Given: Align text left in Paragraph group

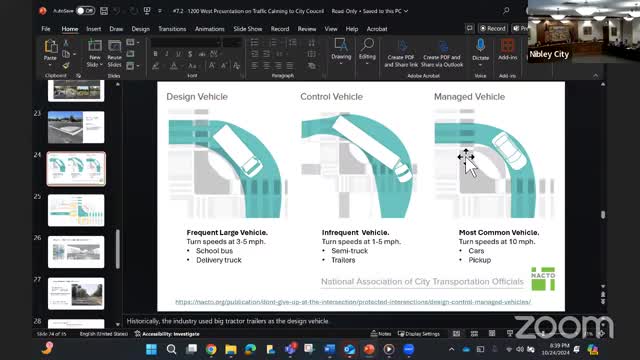Looking at the screenshot, I should (254, 65).
